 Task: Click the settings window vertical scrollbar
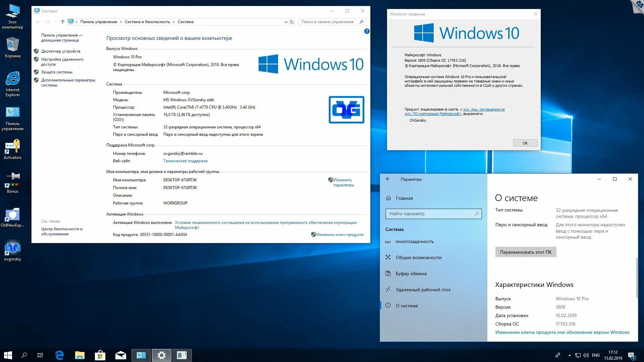[637, 278]
